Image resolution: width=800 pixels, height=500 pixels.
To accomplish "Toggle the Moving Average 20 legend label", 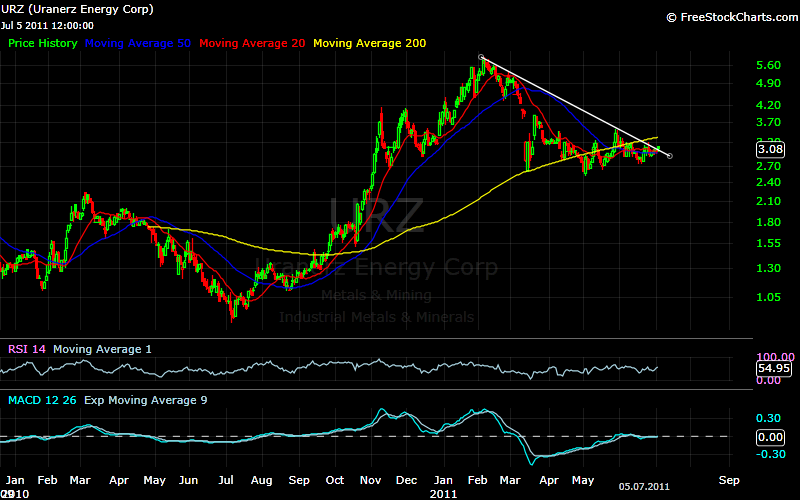I will click(x=254, y=44).
